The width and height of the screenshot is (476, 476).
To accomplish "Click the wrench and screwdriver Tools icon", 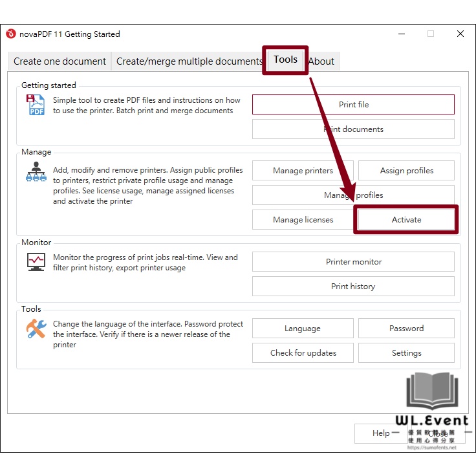I will coord(36,329).
